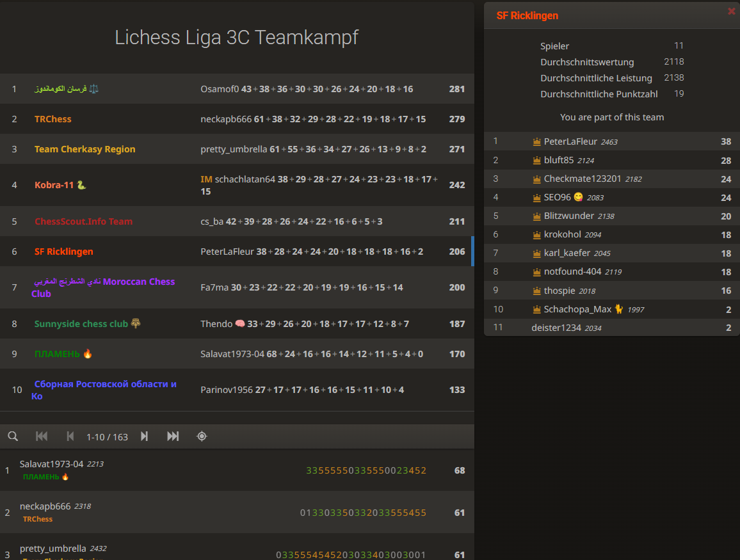The image size is (740, 560).
Task: View pretty_umbrella's player profile
Action: tap(53, 548)
